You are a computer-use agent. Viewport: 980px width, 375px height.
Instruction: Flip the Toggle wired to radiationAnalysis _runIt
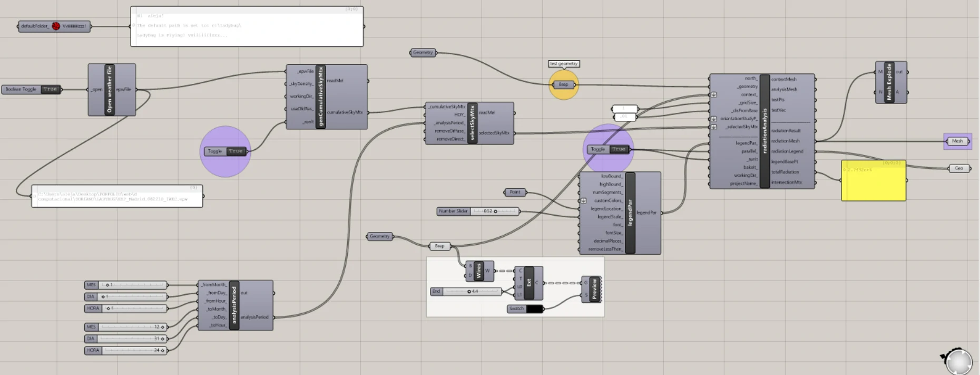point(619,149)
